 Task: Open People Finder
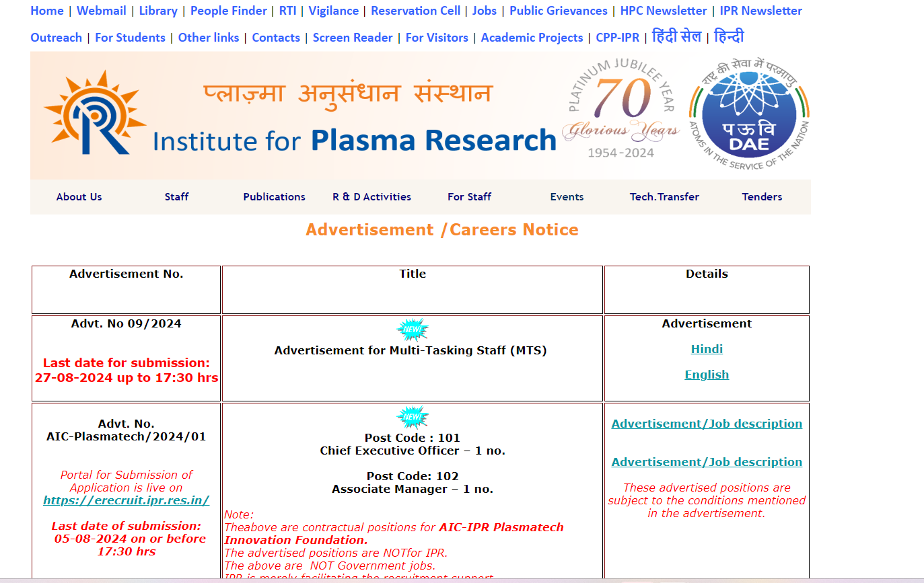[229, 11]
